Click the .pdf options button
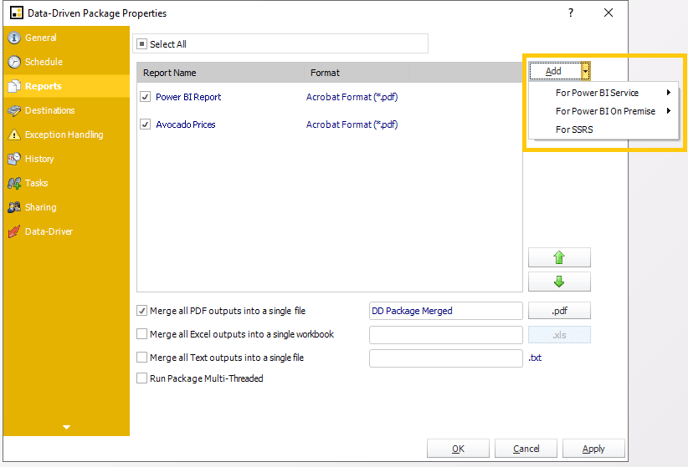688x467 pixels. pos(559,311)
